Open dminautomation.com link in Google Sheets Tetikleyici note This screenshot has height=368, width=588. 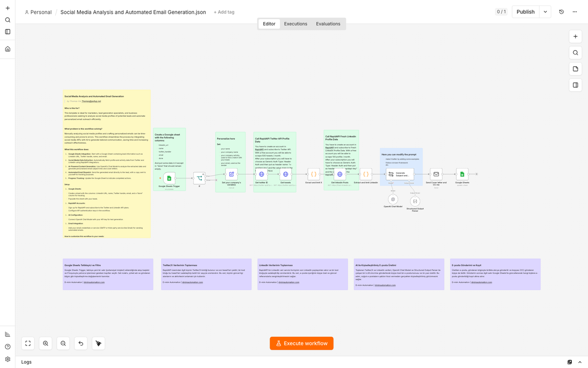tap(94, 282)
